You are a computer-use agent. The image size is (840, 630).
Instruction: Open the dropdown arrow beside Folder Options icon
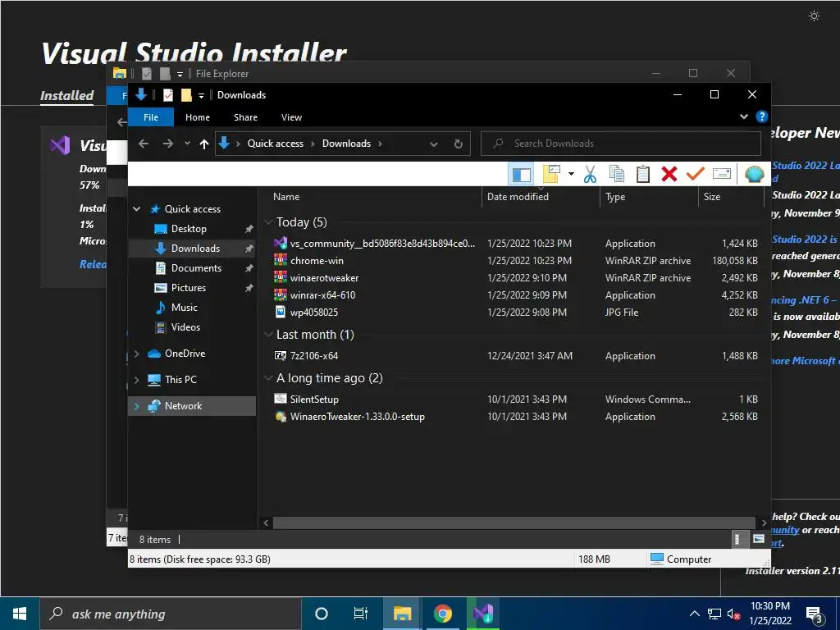tap(571, 174)
